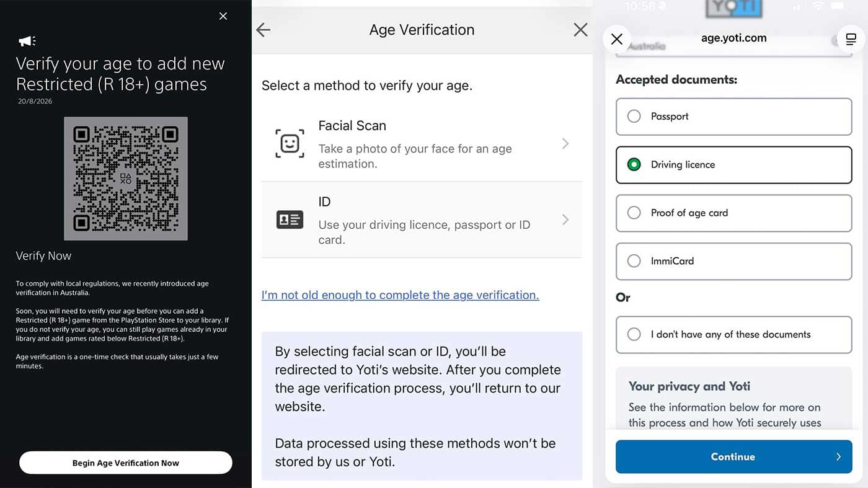
Task: Open the ID method chevron
Action: pyautogui.click(x=565, y=220)
